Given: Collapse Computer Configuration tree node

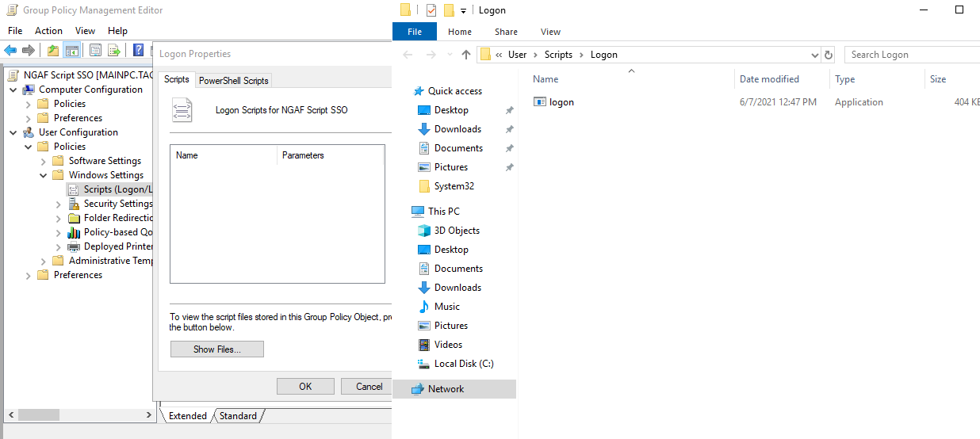Looking at the screenshot, I should click(x=13, y=90).
